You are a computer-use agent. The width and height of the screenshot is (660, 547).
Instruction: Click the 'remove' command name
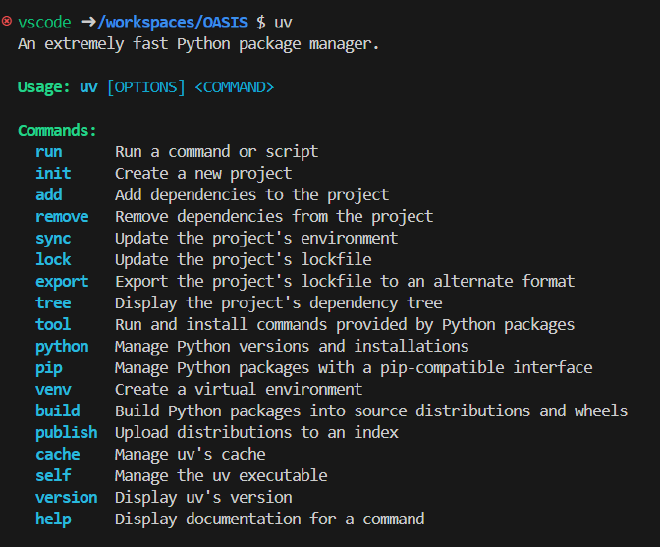click(x=62, y=217)
